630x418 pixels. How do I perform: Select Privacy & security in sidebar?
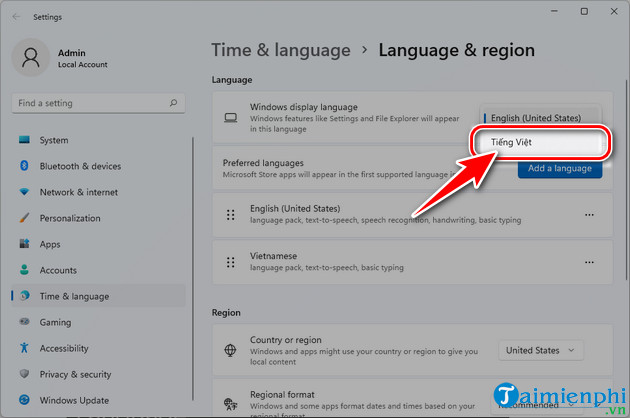tap(75, 374)
